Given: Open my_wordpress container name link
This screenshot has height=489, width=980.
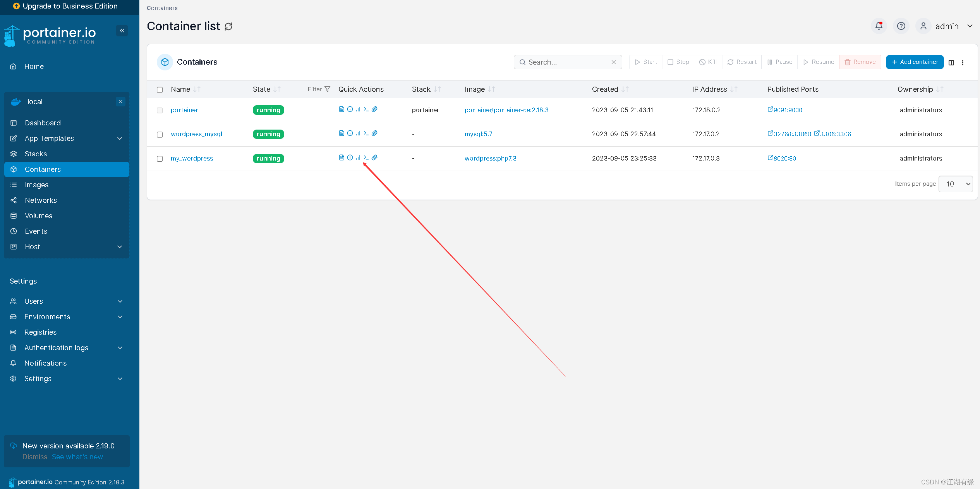Looking at the screenshot, I should click(x=192, y=158).
